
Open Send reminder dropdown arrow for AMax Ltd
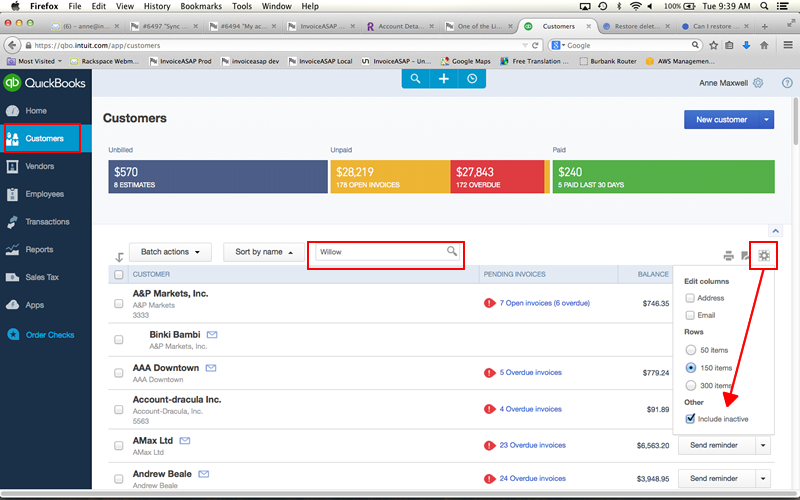coord(763,445)
